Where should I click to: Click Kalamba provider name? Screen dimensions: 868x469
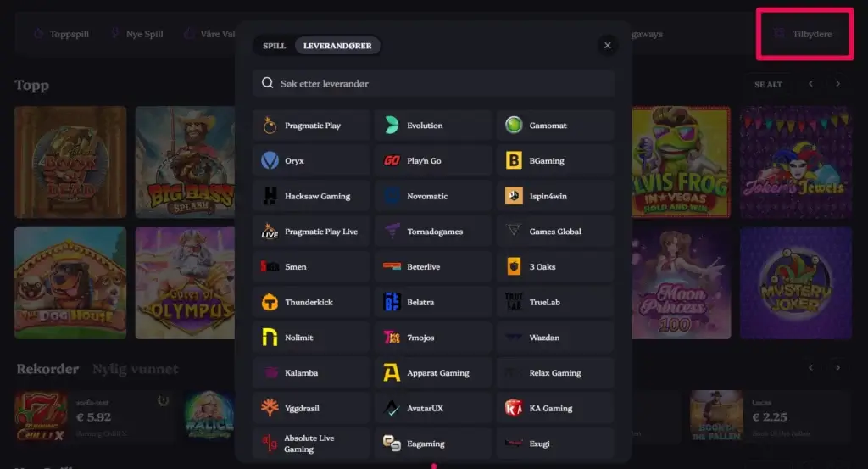(301, 373)
